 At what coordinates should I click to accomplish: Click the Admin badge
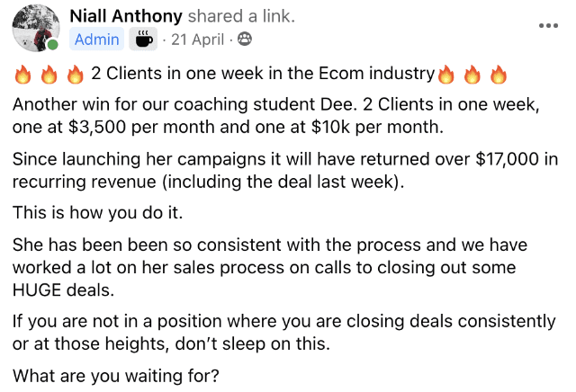coord(96,40)
